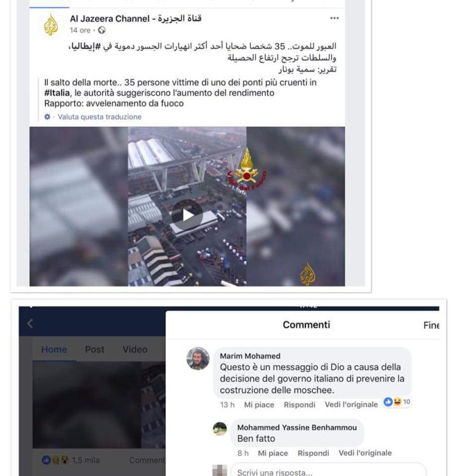Open the reaction count on Marim's comment
The image size is (476, 476).
(397, 402)
